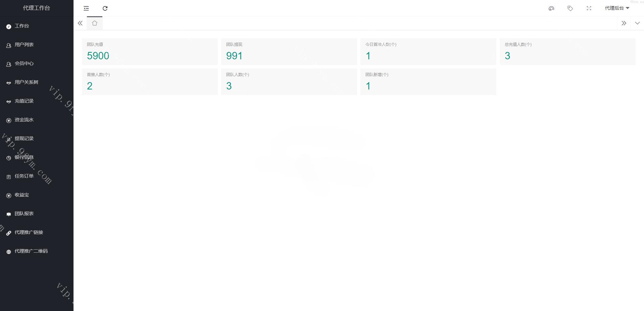Click the 会员中心 user icon
This screenshot has width=644, height=311.
coord(9,64)
